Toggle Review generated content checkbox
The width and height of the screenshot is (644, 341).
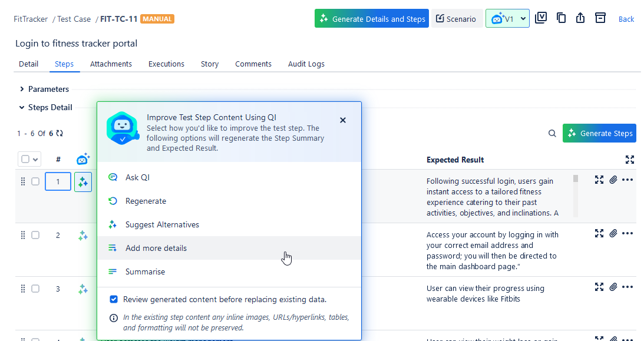(x=114, y=299)
